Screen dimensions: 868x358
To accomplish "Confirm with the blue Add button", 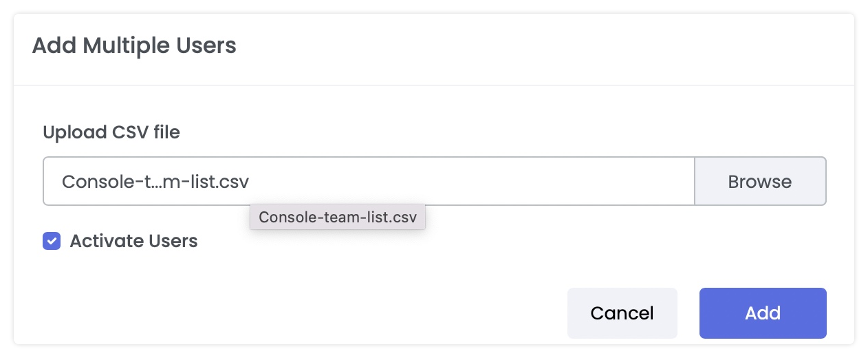I will click(763, 313).
